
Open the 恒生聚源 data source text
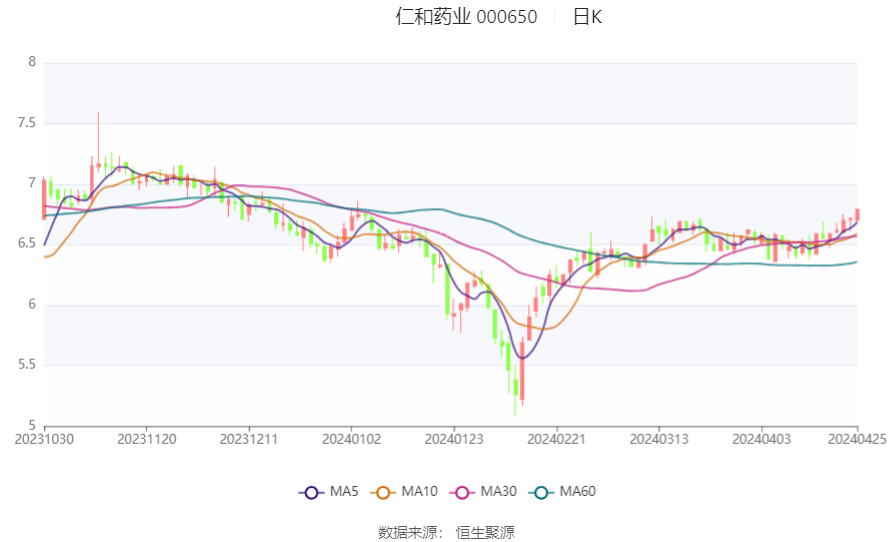click(485, 532)
